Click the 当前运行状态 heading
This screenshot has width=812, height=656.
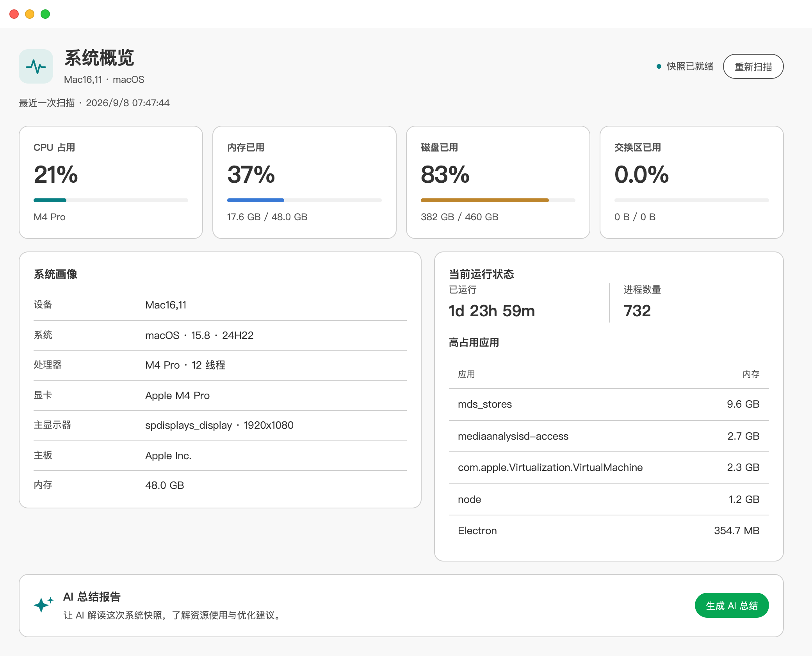point(481,274)
